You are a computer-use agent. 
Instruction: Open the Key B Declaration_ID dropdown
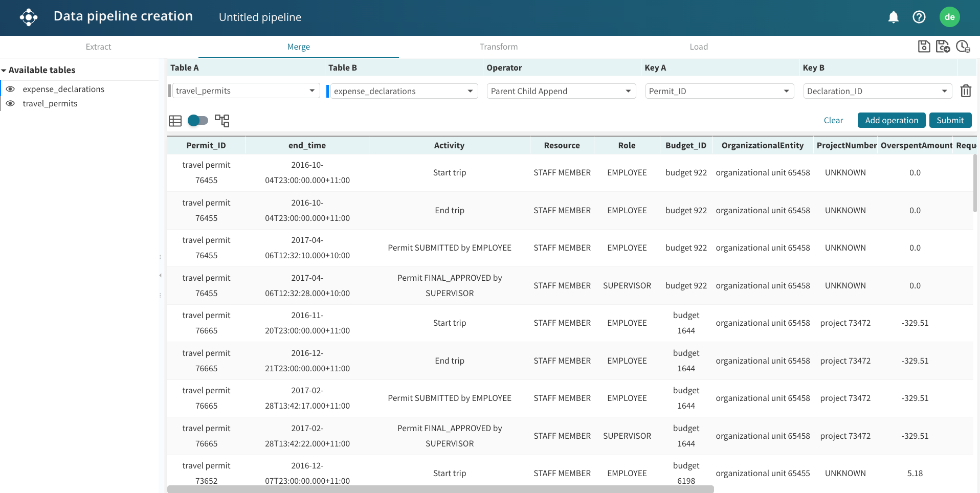point(877,91)
